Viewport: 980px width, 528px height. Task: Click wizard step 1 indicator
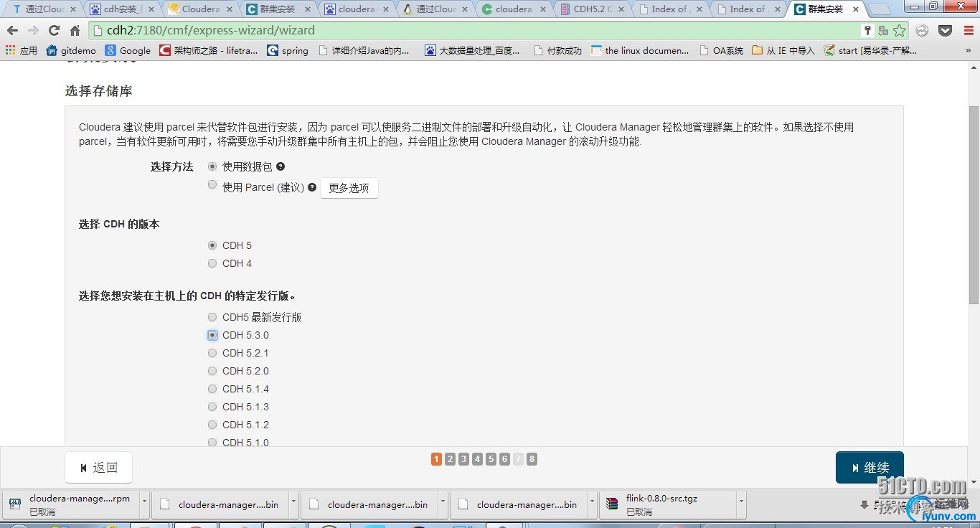point(436,459)
